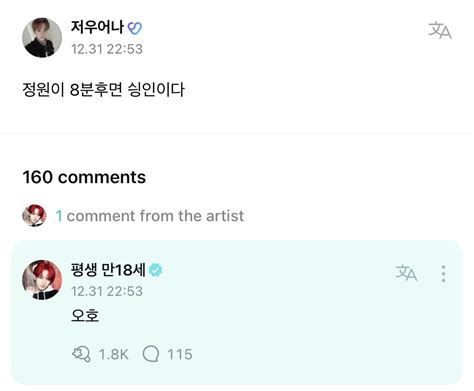Tap small artist avatar beside comment count
This screenshot has width=474, height=391.
click(34, 216)
